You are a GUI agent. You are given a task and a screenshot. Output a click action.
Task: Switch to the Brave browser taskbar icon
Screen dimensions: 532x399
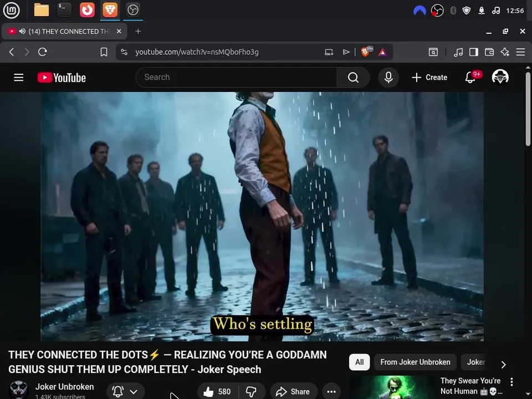tap(110, 10)
